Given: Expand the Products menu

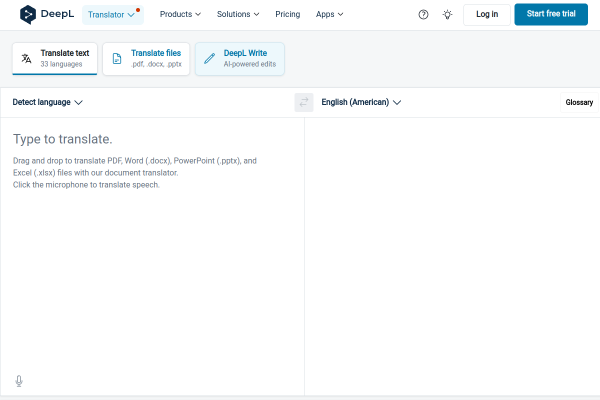Looking at the screenshot, I should click(x=180, y=14).
